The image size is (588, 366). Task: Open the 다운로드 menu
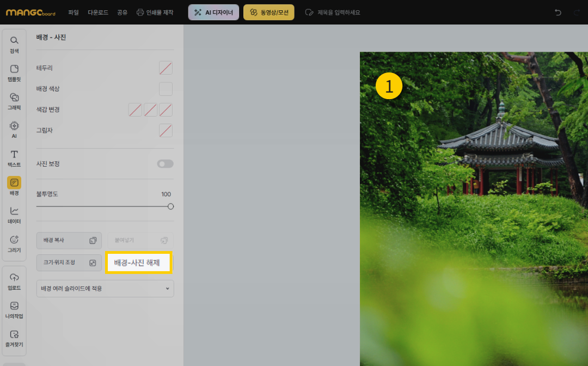point(97,12)
